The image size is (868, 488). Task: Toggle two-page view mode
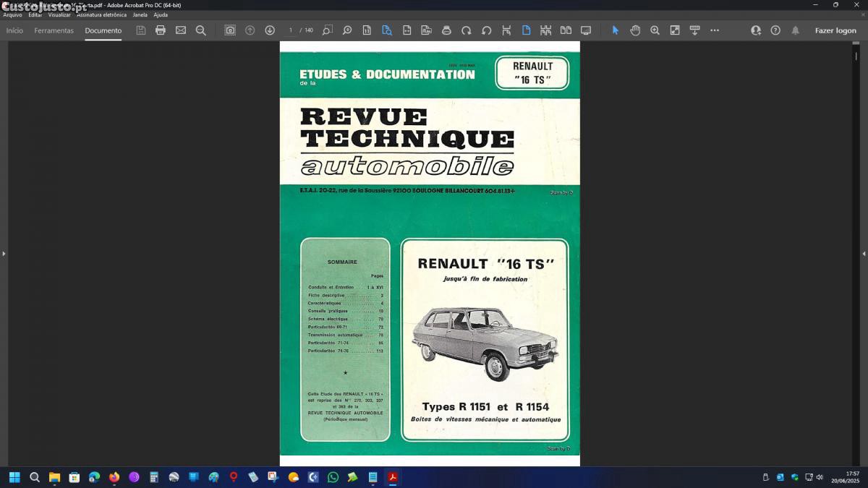(566, 30)
